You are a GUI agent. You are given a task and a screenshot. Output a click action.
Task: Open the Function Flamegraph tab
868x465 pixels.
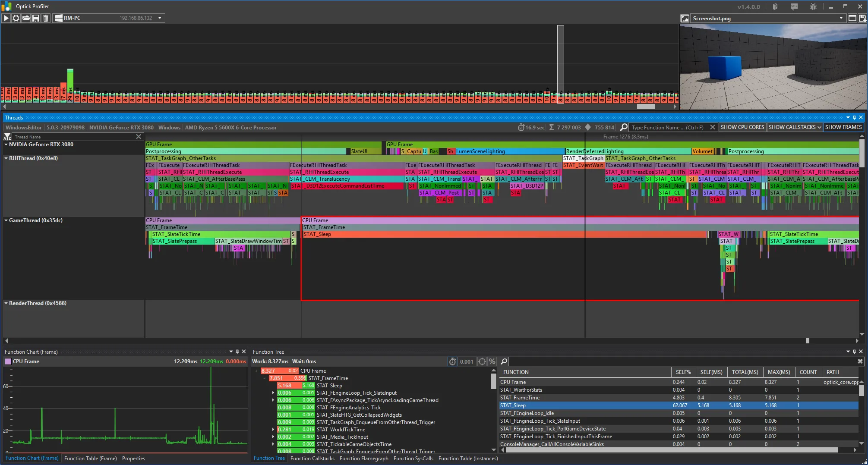[x=364, y=458]
